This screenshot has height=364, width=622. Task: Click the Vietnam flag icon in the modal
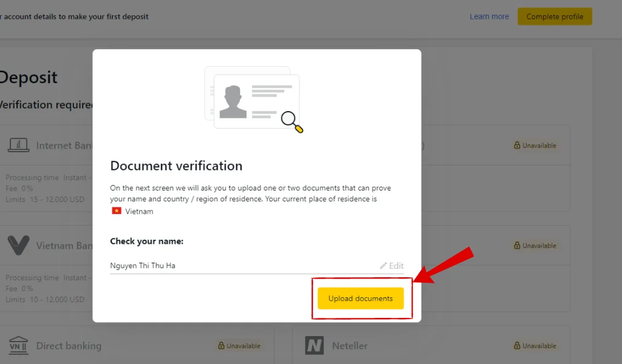(115, 211)
